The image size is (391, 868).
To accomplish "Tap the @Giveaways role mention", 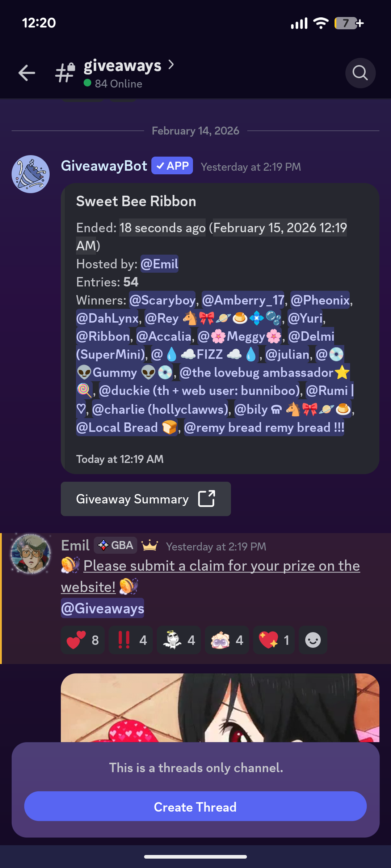I will (x=102, y=608).
